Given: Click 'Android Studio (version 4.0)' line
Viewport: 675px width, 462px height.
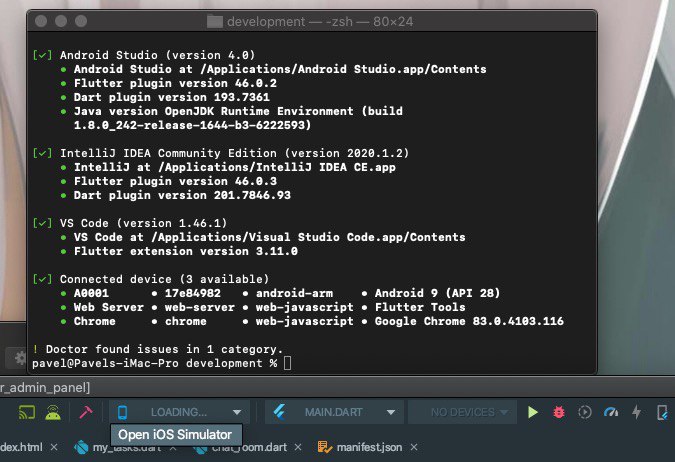Looking at the screenshot, I should click(158, 56).
